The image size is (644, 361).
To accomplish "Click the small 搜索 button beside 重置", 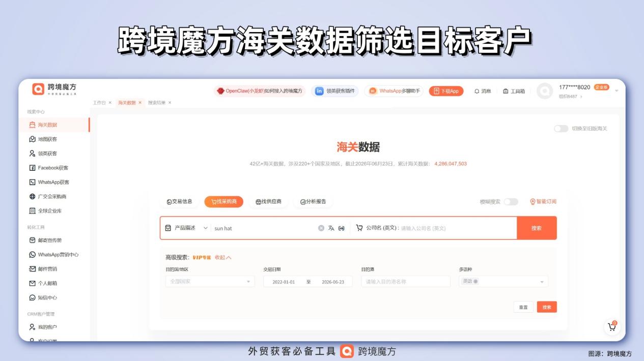I will click(x=547, y=307).
